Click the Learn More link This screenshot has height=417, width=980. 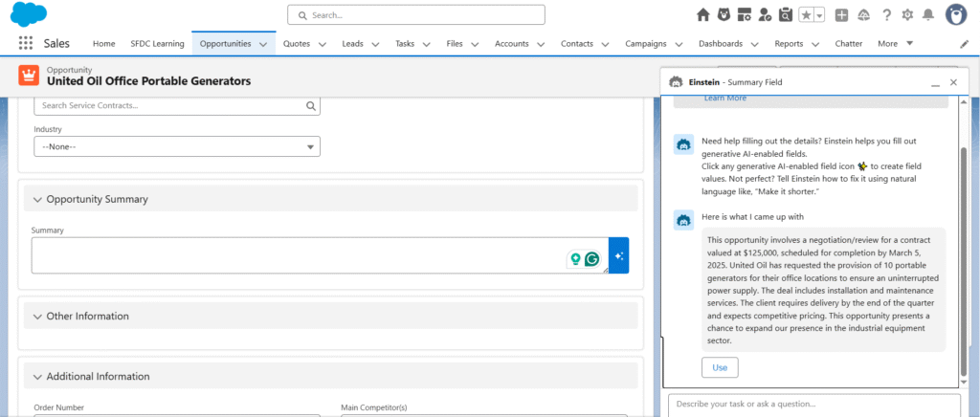725,98
